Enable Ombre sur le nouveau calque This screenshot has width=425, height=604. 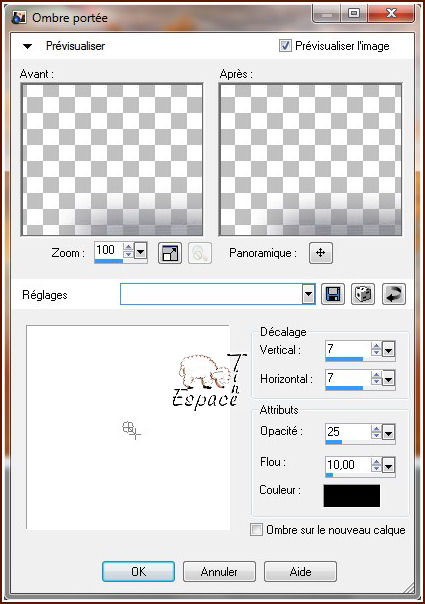point(256,529)
